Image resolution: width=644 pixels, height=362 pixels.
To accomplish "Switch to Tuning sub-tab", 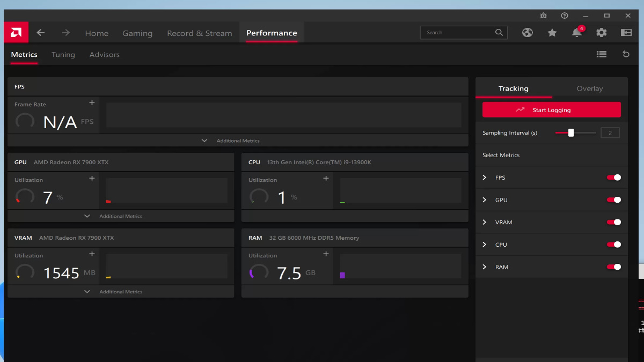I will coord(63,55).
